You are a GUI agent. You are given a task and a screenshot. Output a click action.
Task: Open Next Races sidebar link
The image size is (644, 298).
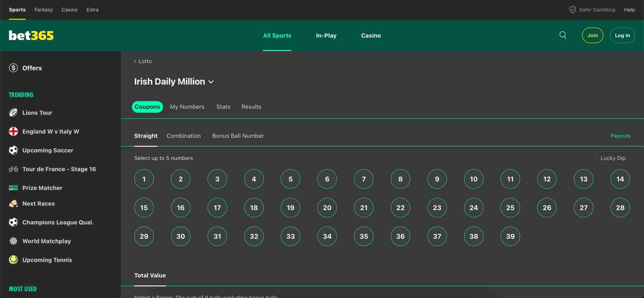point(38,203)
